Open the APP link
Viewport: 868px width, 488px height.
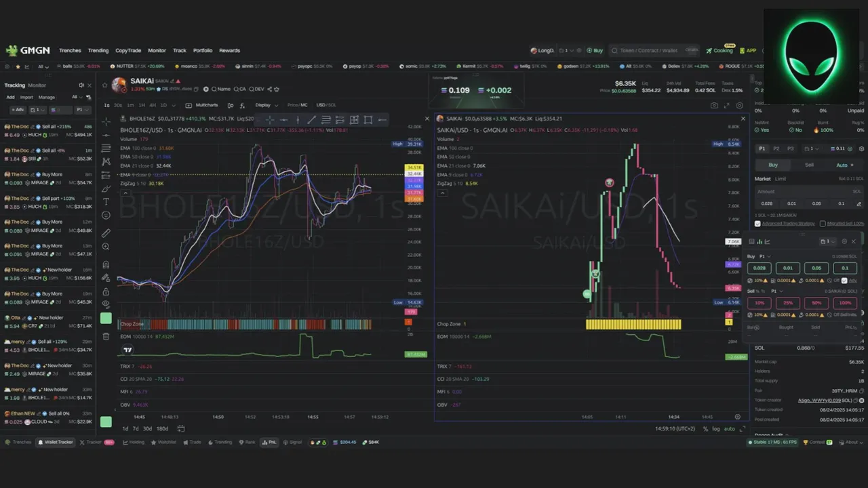[x=748, y=50]
